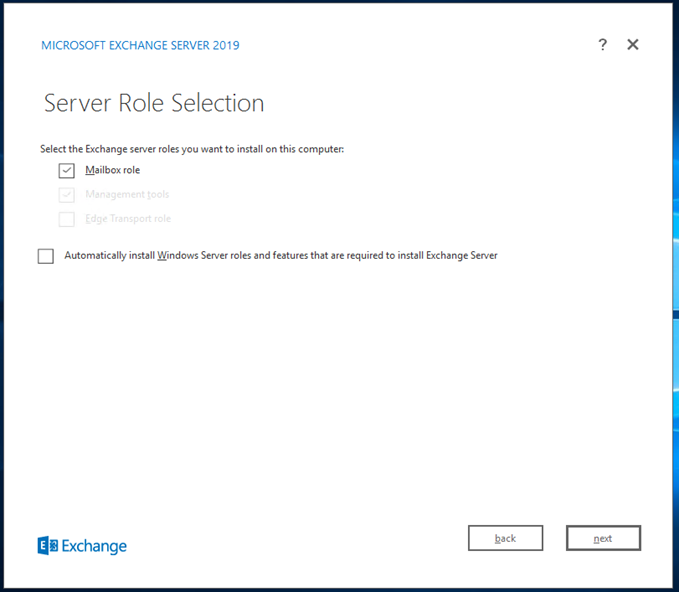679x592 pixels.
Task: Click the disabled Edge Transport role checkbox
Action: [67, 219]
